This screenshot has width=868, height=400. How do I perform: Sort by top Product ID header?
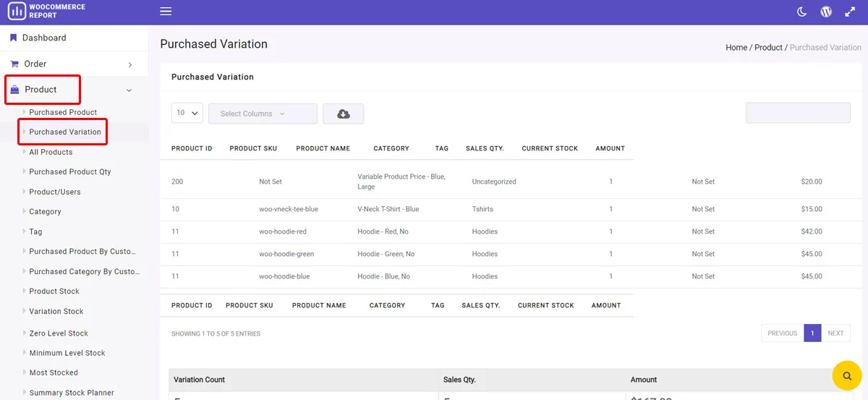click(x=192, y=148)
